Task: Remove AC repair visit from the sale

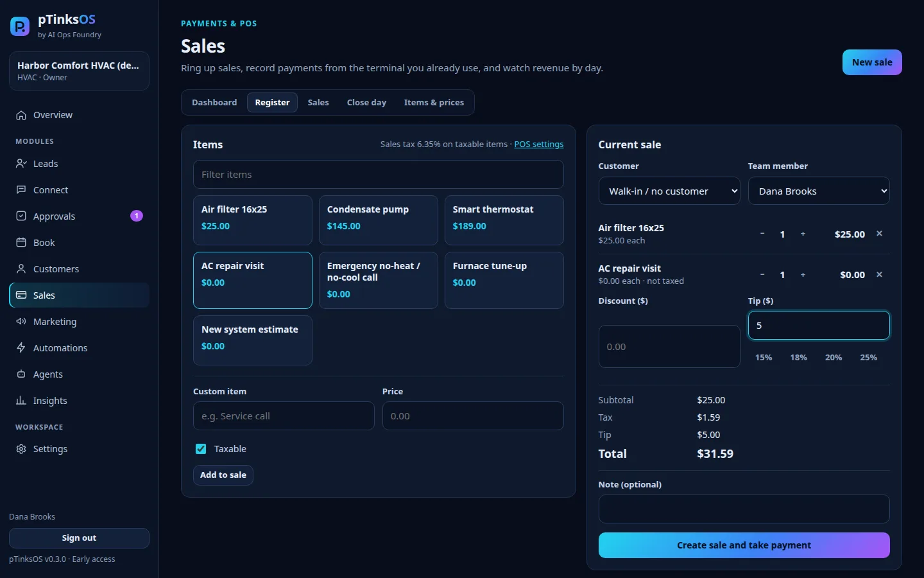Action: pos(880,275)
